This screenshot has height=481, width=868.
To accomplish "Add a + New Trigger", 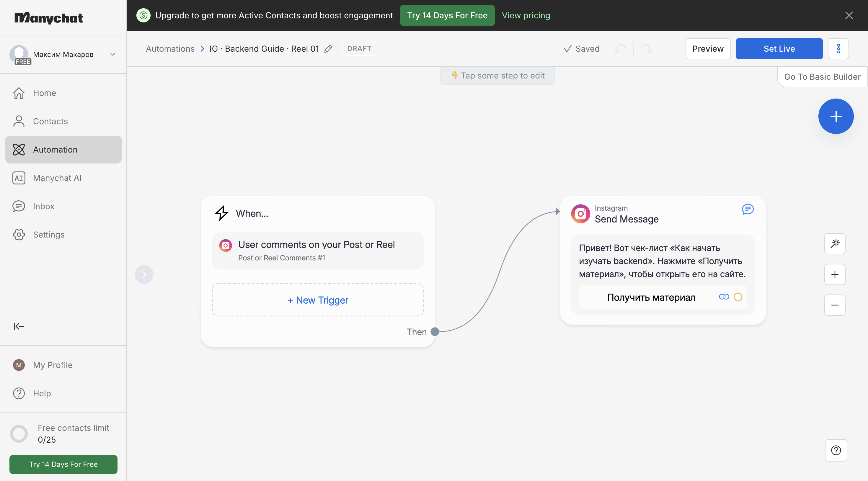I will tap(318, 300).
